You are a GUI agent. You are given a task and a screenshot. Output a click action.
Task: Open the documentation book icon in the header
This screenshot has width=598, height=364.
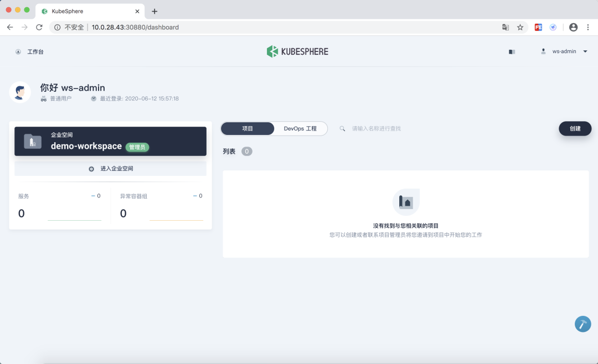512,51
